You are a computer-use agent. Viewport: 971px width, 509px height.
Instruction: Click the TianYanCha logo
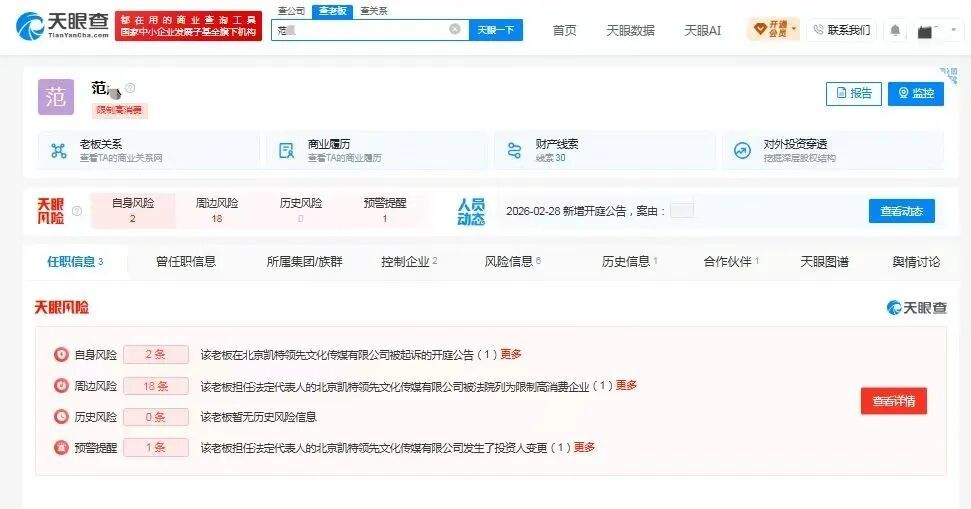62,26
